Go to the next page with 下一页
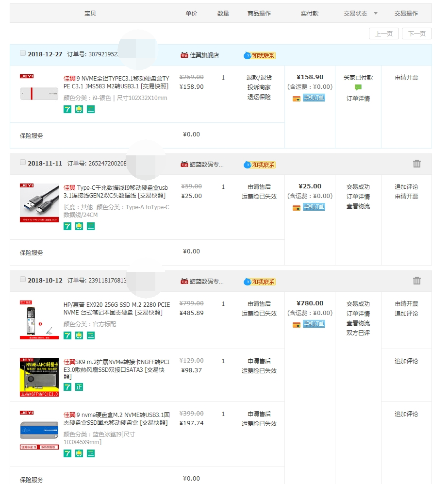448x484 pixels. tap(417, 33)
